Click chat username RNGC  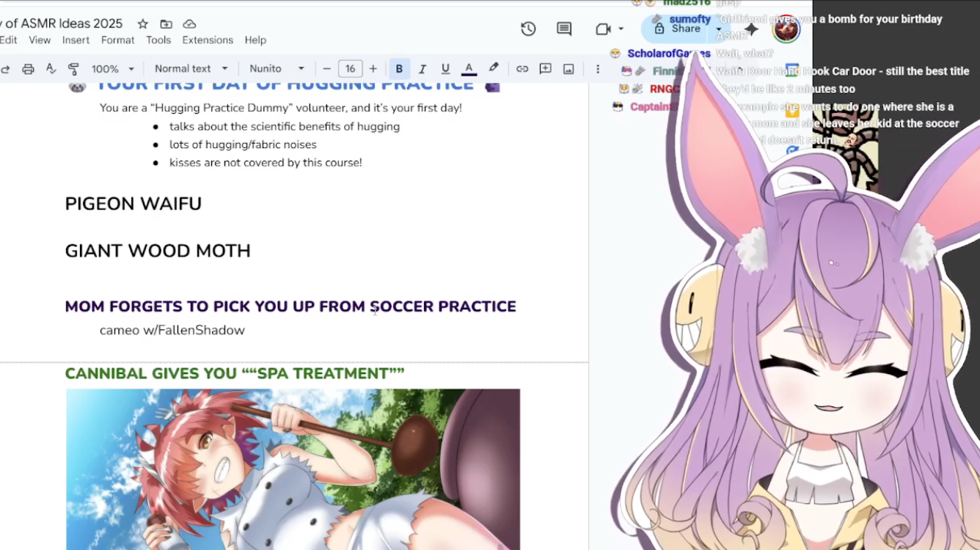665,89
